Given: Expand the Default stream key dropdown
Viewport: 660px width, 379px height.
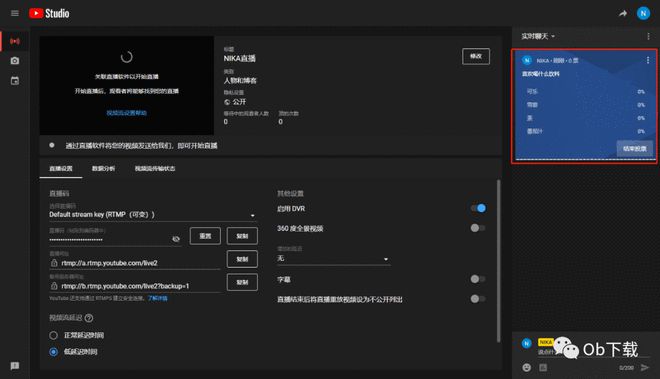Looking at the screenshot, I should tap(153, 215).
